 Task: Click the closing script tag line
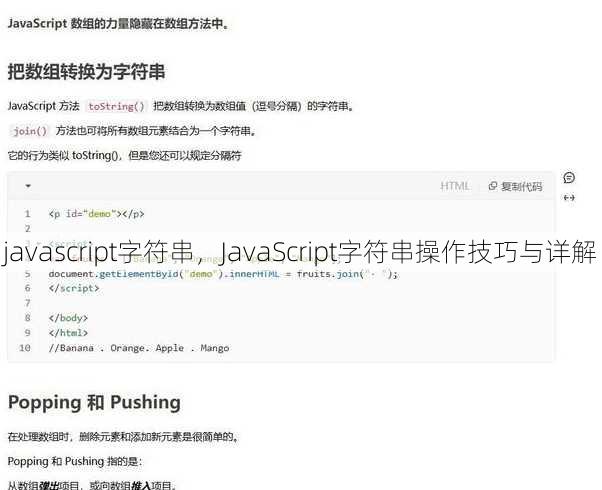(x=74, y=288)
